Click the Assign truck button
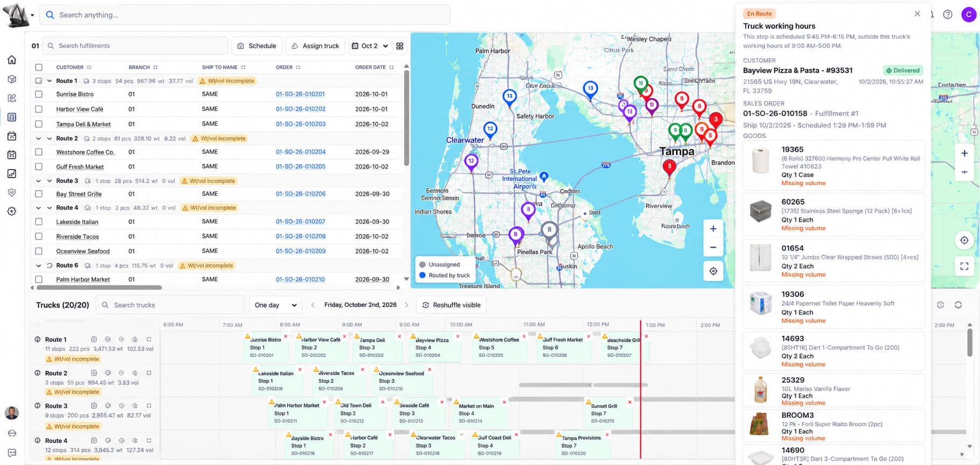This screenshot has width=980, height=465. [x=315, y=46]
